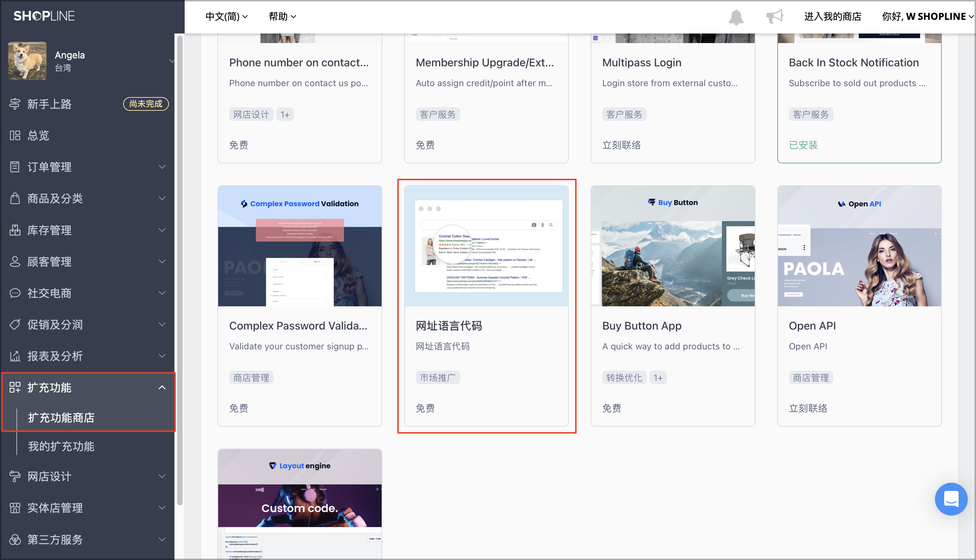The image size is (976, 560).
Task: Click the 实体店管理 storefront icon
Action: click(x=15, y=508)
